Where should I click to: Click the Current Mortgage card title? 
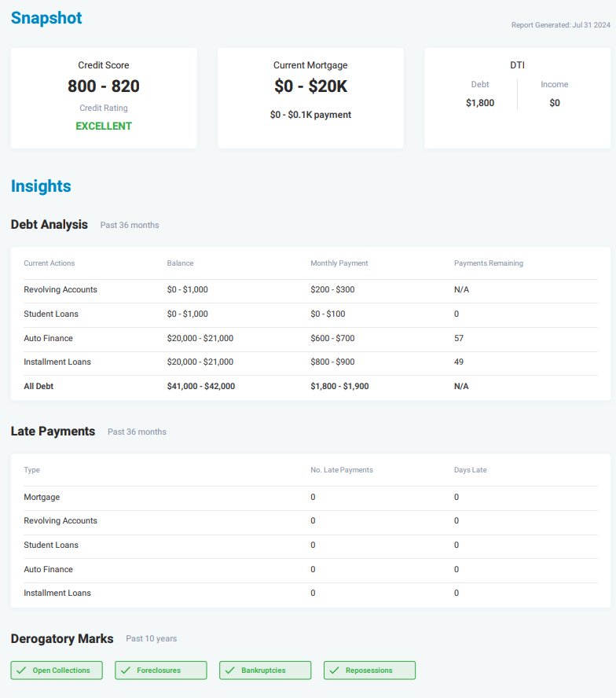[310, 65]
